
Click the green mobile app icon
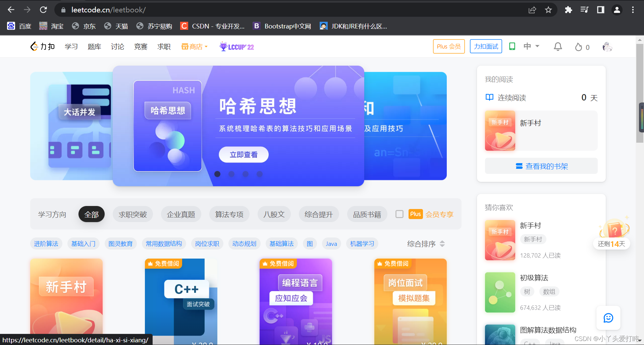point(512,46)
